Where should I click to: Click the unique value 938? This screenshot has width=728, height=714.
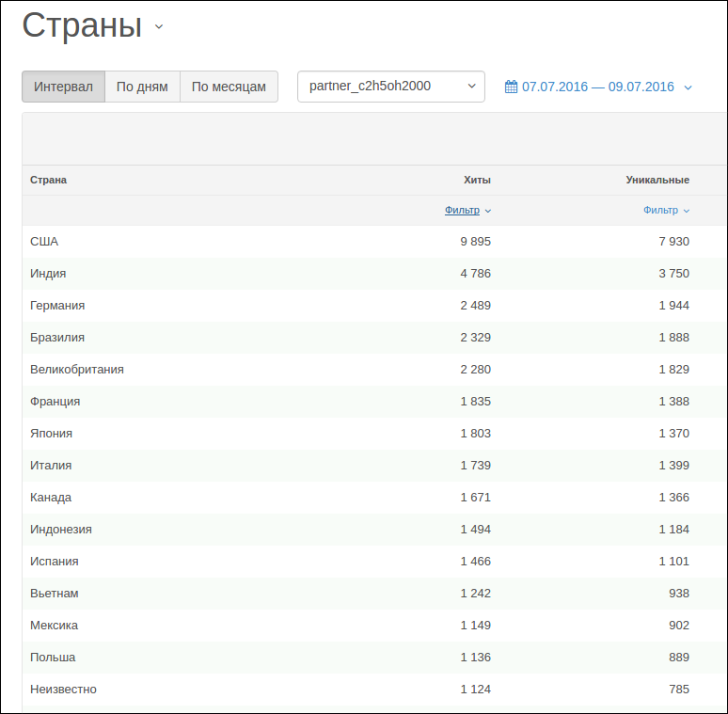click(x=679, y=594)
